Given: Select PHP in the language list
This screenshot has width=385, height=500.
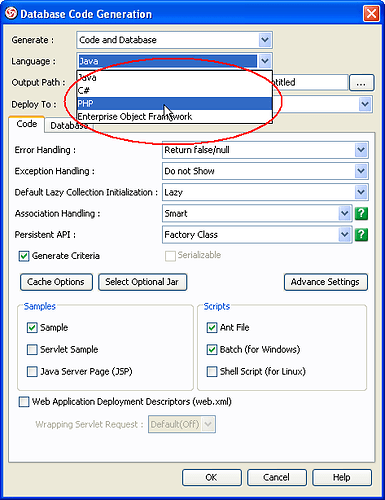Looking at the screenshot, I should pyautogui.click(x=174, y=104).
